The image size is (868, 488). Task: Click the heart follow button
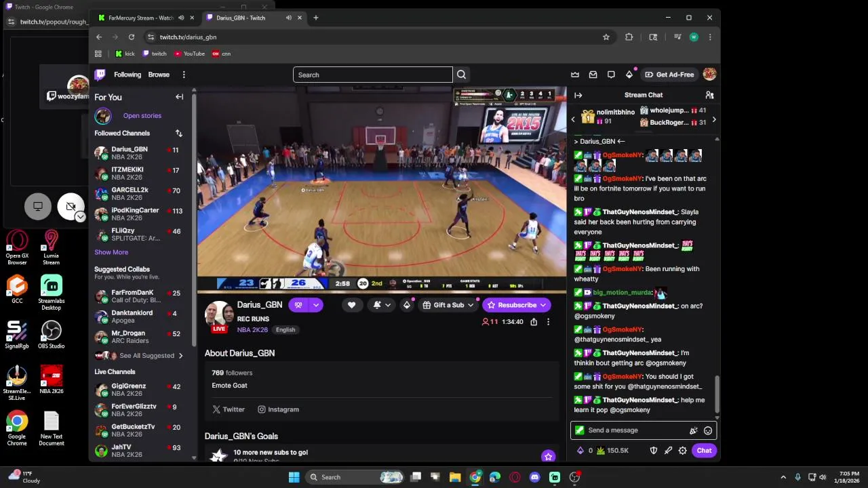tap(351, 305)
